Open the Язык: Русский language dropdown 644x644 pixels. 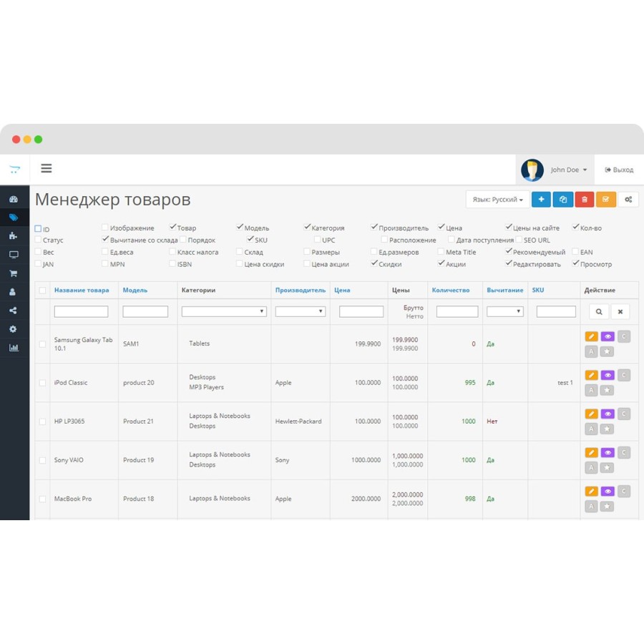498,199
